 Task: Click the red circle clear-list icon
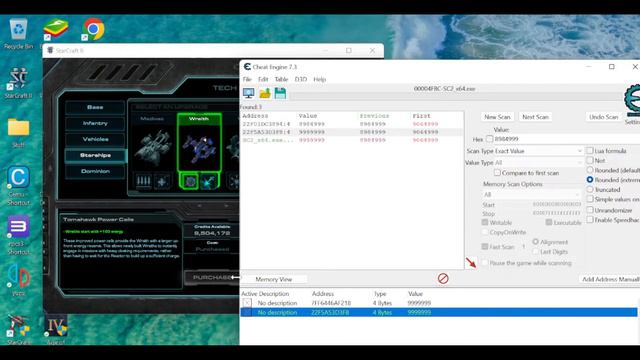(x=443, y=278)
